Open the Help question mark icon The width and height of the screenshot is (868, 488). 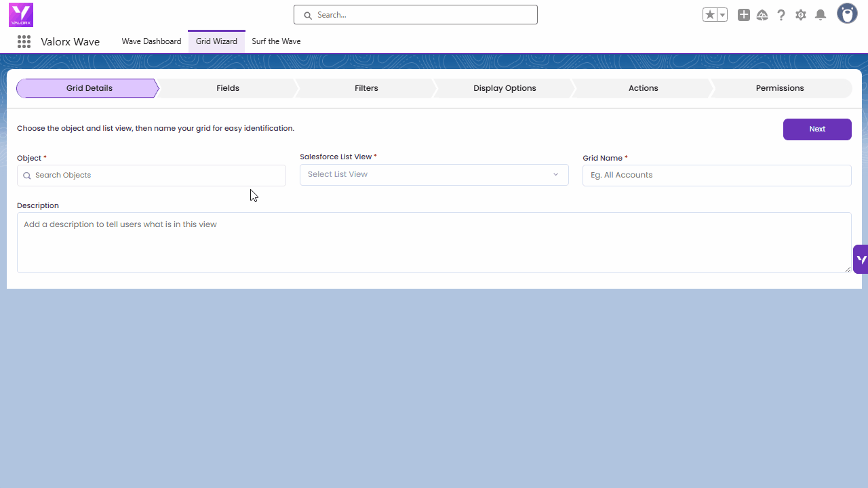click(x=781, y=14)
